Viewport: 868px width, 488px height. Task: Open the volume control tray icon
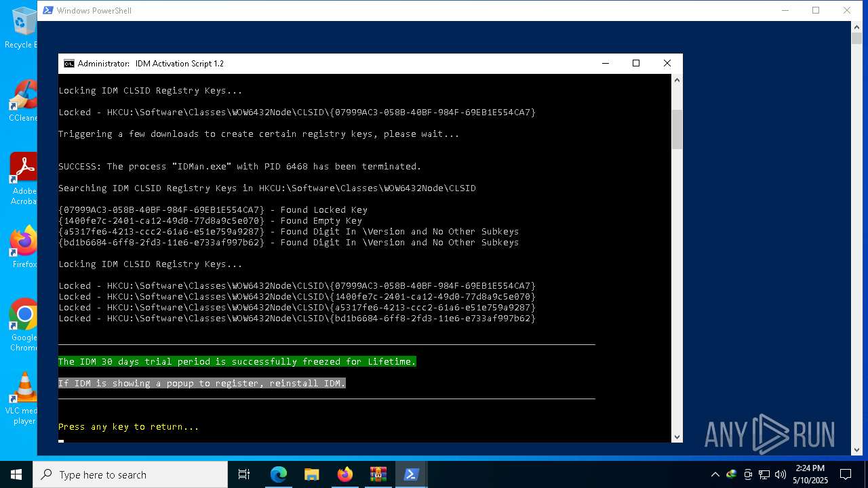point(781,474)
